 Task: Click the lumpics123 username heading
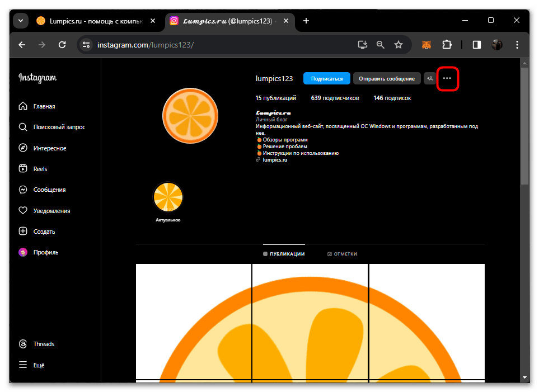click(274, 79)
